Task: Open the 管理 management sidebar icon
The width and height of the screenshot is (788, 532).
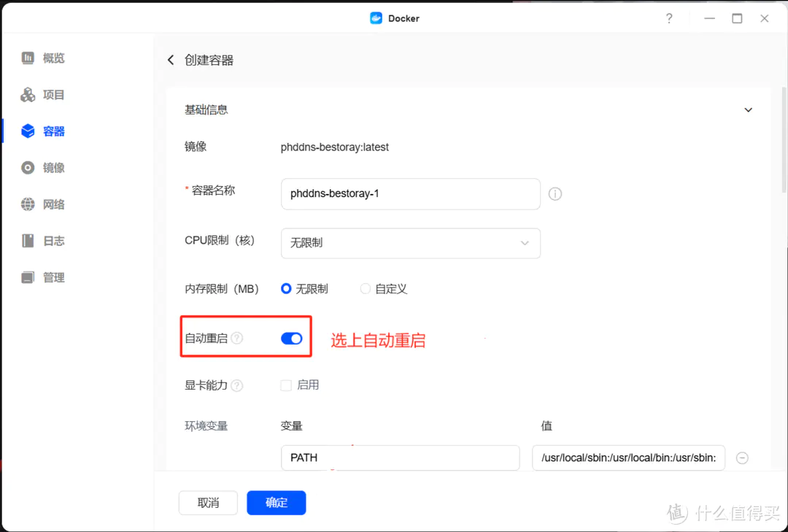Action: click(x=28, y=277)
